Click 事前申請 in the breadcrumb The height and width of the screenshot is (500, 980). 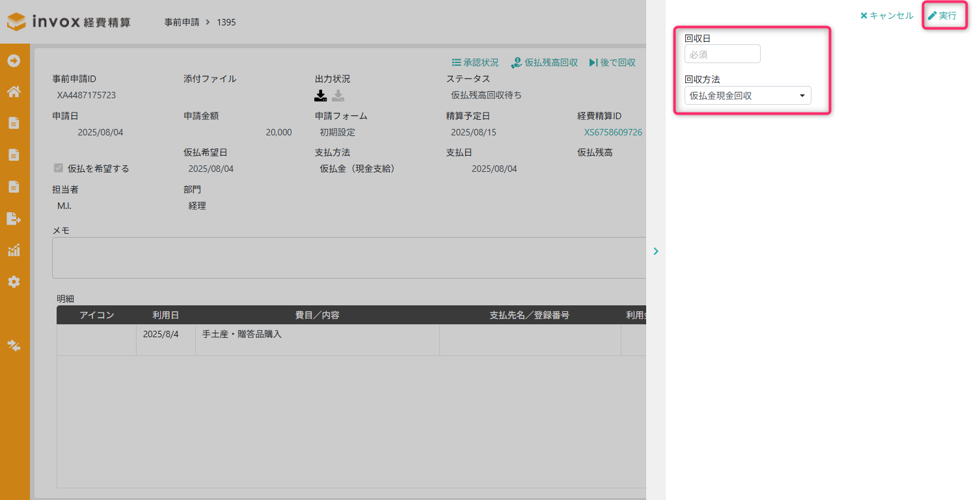click(x=182, y=22)
